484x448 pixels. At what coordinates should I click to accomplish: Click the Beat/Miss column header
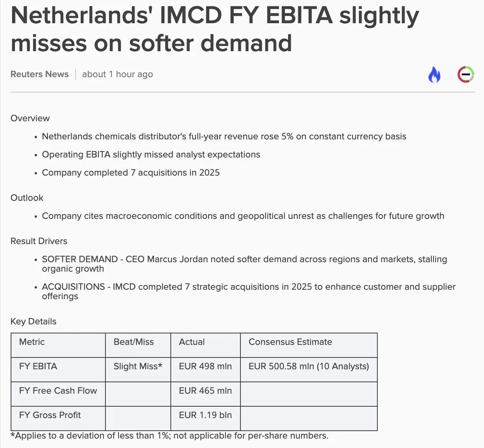(x=134, y=342)
